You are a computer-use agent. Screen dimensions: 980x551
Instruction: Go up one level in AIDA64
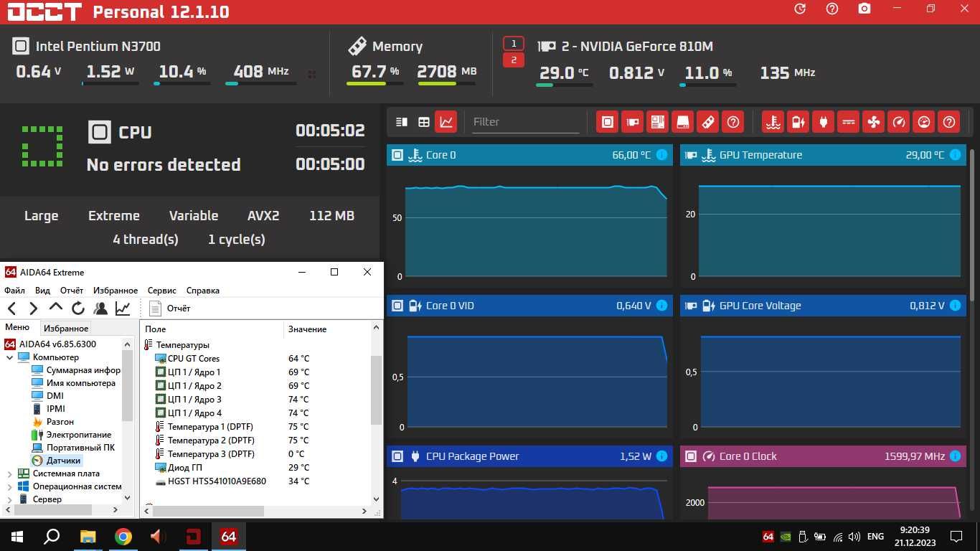coord(56,308)
